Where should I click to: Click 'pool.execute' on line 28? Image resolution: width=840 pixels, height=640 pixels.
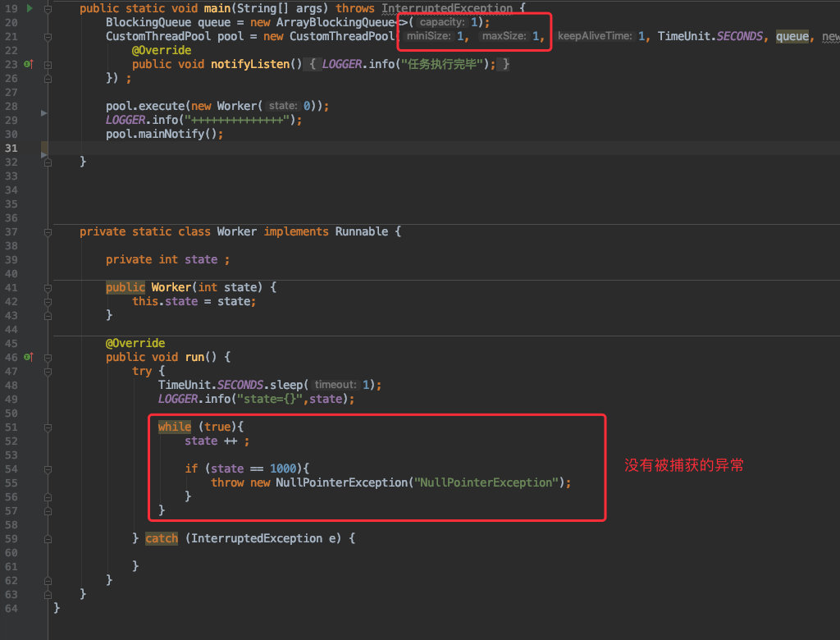145,106
